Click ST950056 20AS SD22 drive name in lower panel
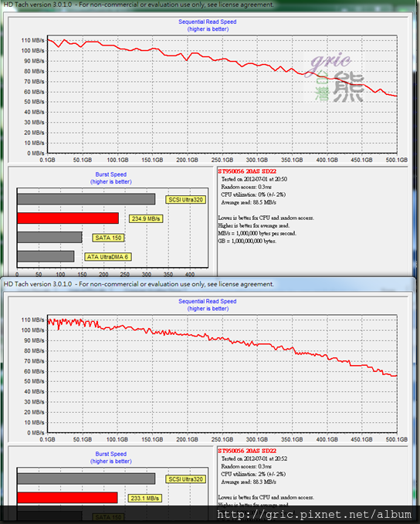The image size is (420, 524). (247, 451)
